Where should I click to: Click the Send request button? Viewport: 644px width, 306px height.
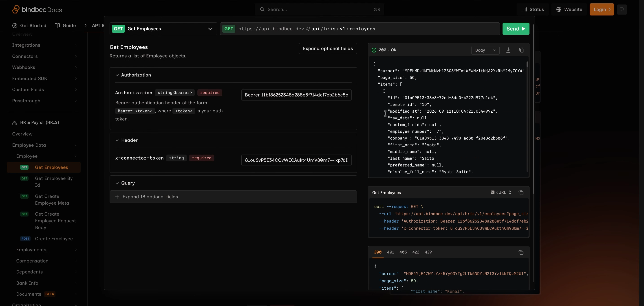coord(516,29)
